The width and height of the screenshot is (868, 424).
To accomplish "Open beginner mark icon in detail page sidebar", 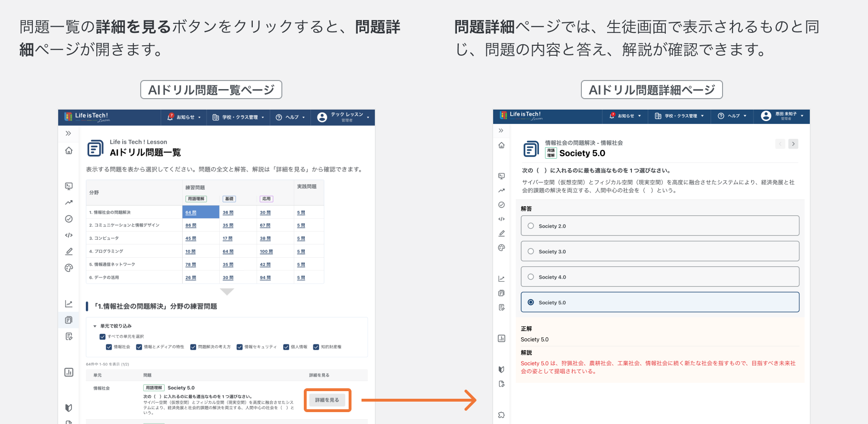I will tap(501, 369).
